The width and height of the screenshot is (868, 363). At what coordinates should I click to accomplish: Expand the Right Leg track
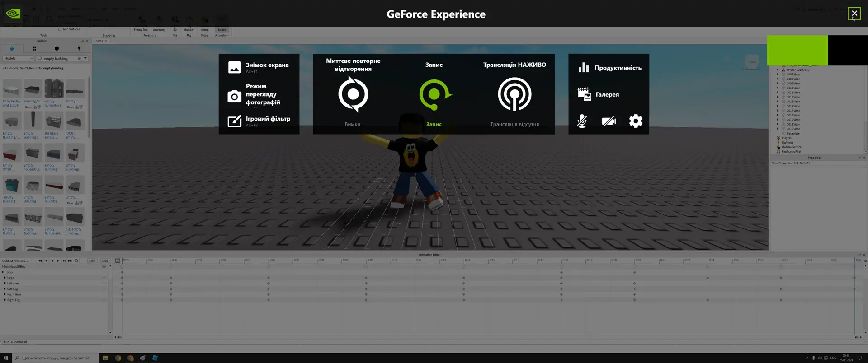click(x=5, y=300)
